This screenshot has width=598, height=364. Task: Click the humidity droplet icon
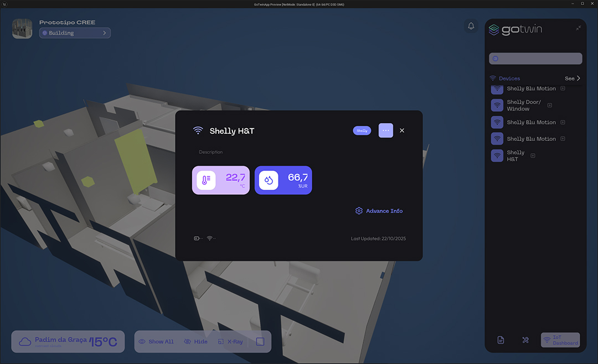click(269, 180)
